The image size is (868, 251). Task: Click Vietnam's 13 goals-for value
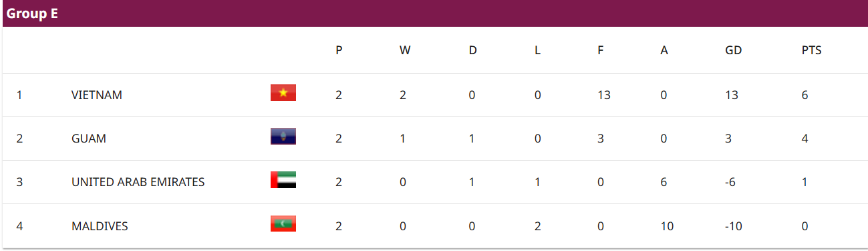(x=604, y=95)
